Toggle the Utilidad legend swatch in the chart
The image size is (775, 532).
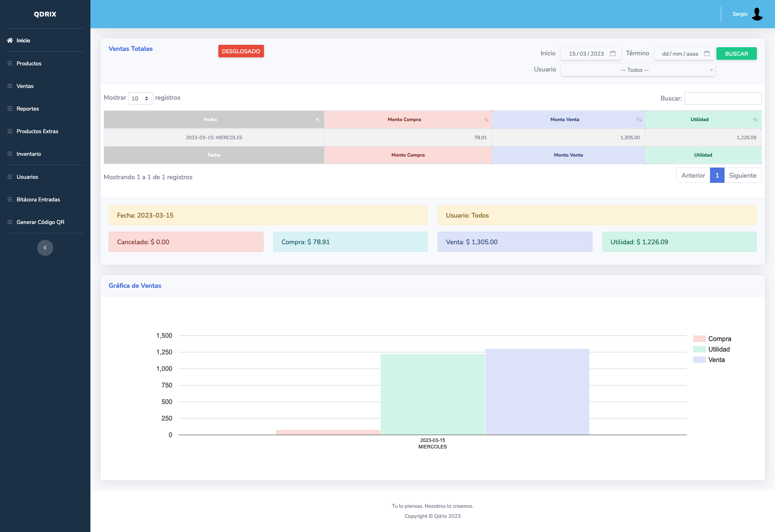click(699, 349)
